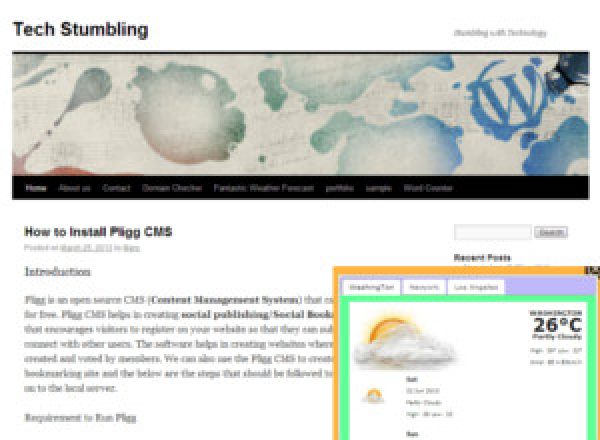600x440 pixels.
Task: Click the Tech Stumbling site title
Action: pyautogui.click(x=81, y=29)
